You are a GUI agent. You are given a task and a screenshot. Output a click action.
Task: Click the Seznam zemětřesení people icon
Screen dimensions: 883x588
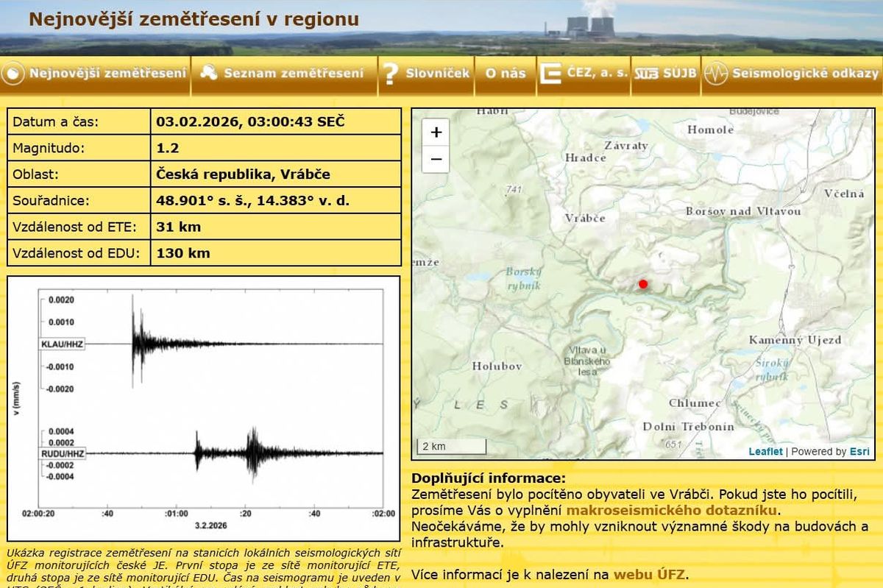(x=208, y=74)
